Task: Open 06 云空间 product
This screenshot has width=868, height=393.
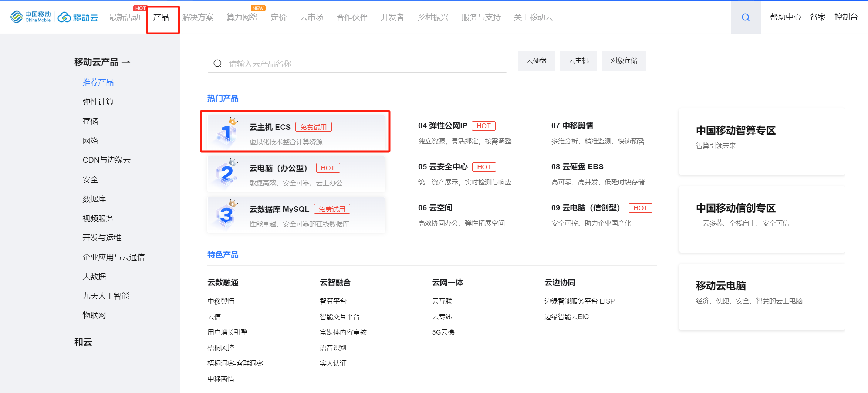Action: click(x=435, y=208)
